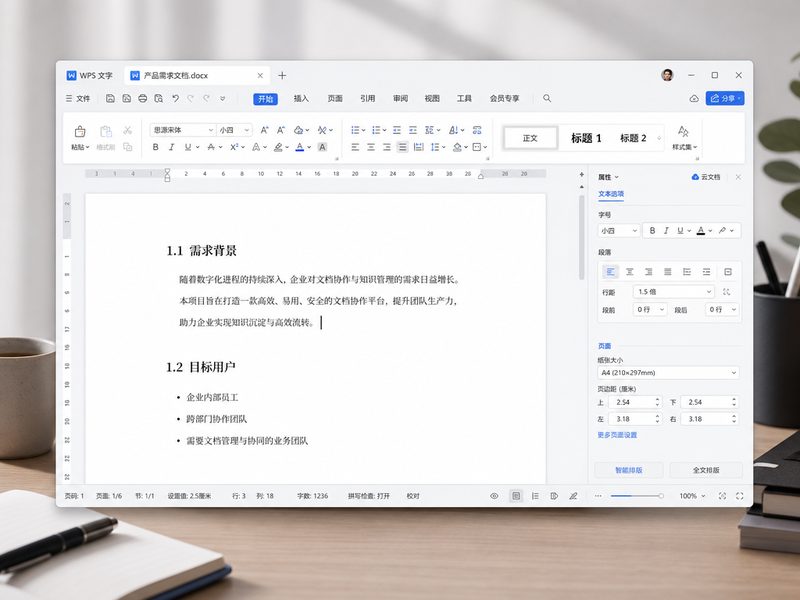This screenshot has height=600, width=800.
Task: Open the line spacing 1.5 倍 dropdown
Action: (673, 292)
